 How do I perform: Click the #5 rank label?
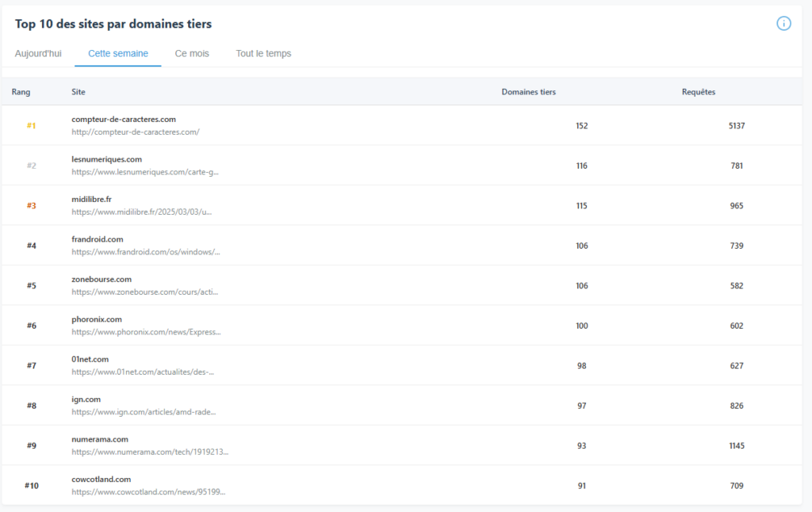click(32, 286)
